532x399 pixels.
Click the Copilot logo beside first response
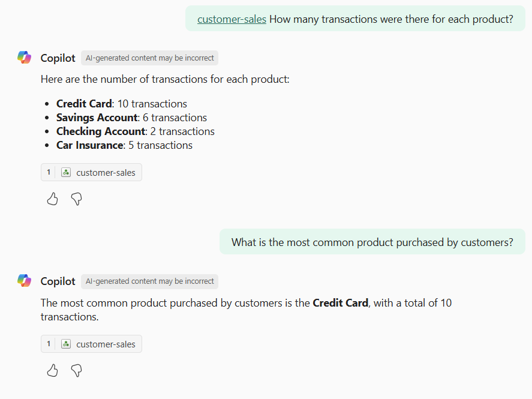coord(25,58)
